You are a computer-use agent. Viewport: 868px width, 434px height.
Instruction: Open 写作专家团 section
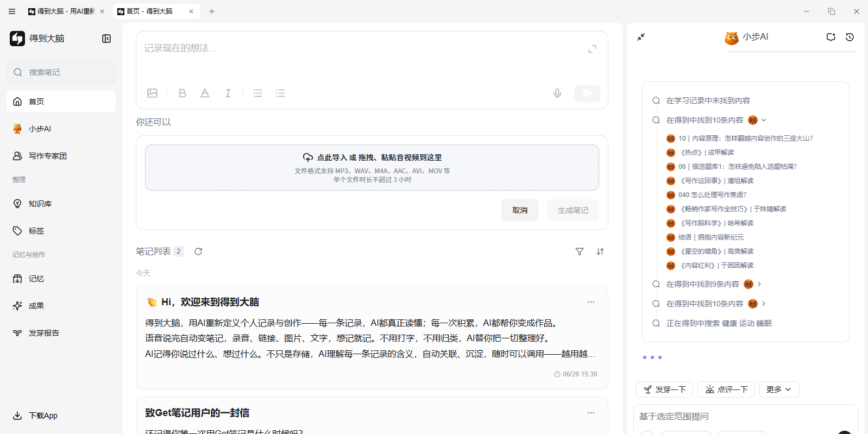(61, 156)
